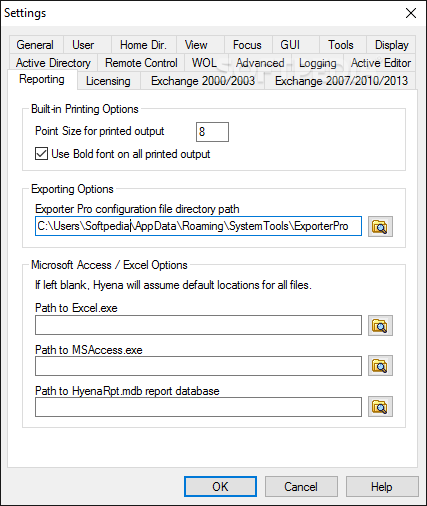Open the Display tab

[x=391, y=45]
